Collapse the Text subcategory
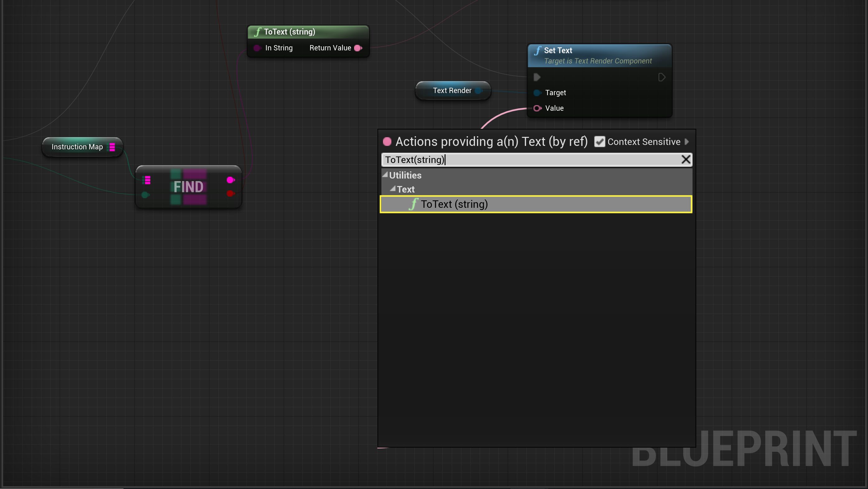 tap(393, 189)
